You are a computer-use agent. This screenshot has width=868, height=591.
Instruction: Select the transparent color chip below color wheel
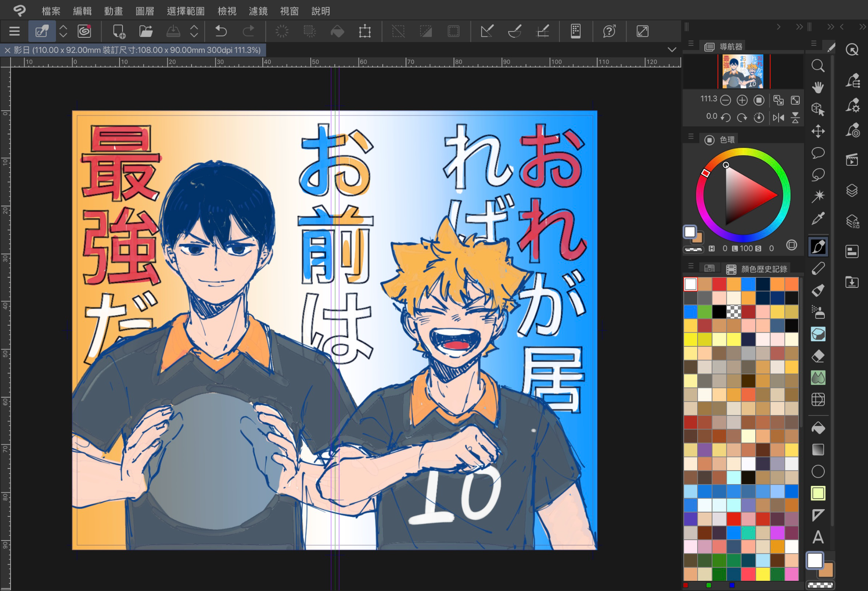click(693, 249)
